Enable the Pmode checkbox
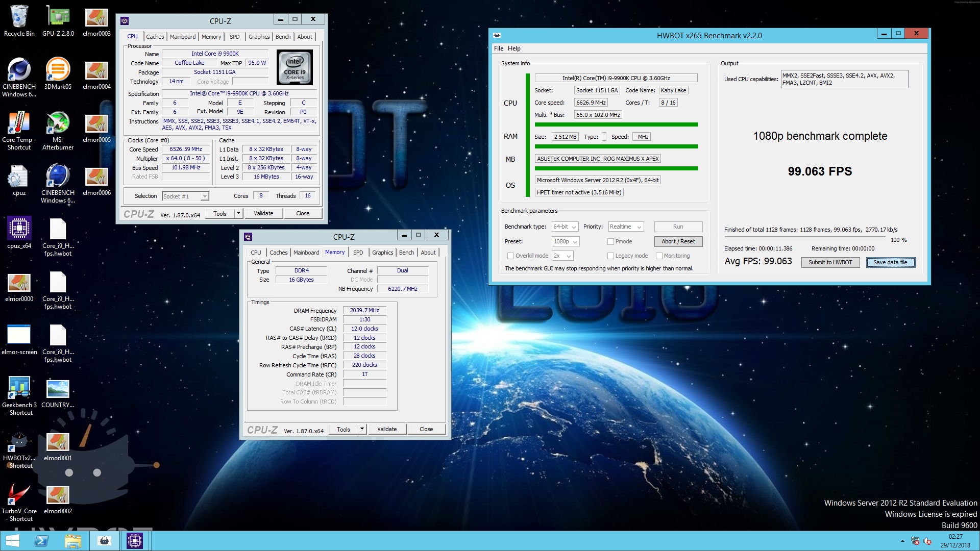This screenshot has width=980, height=551. pos(610,241)
